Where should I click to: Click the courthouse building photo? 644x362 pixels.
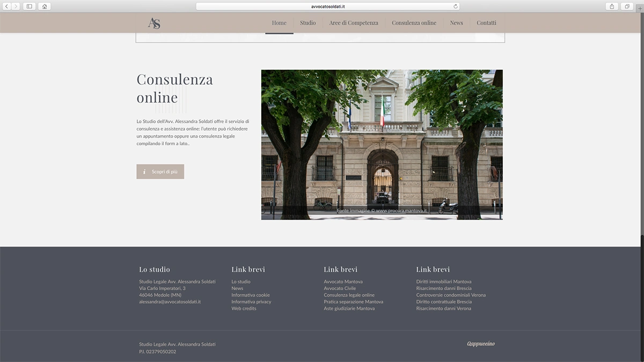(x=382, y=145)
